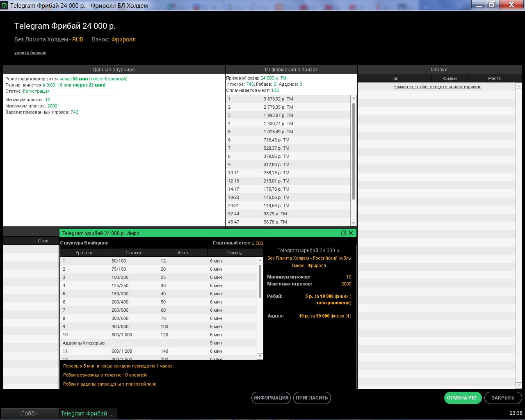Click the Стол column header

pyautogui.click(x=43, y=241)
